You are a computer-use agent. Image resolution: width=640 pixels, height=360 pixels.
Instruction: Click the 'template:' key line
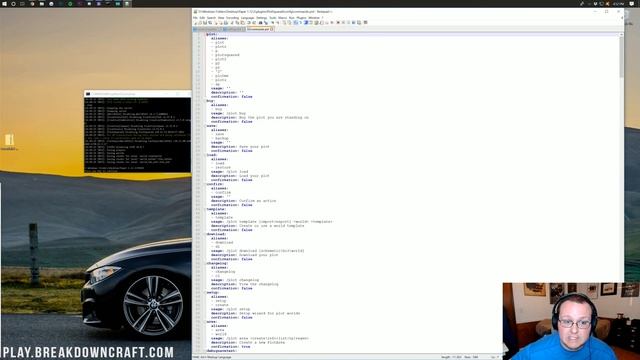pos(216,209)
